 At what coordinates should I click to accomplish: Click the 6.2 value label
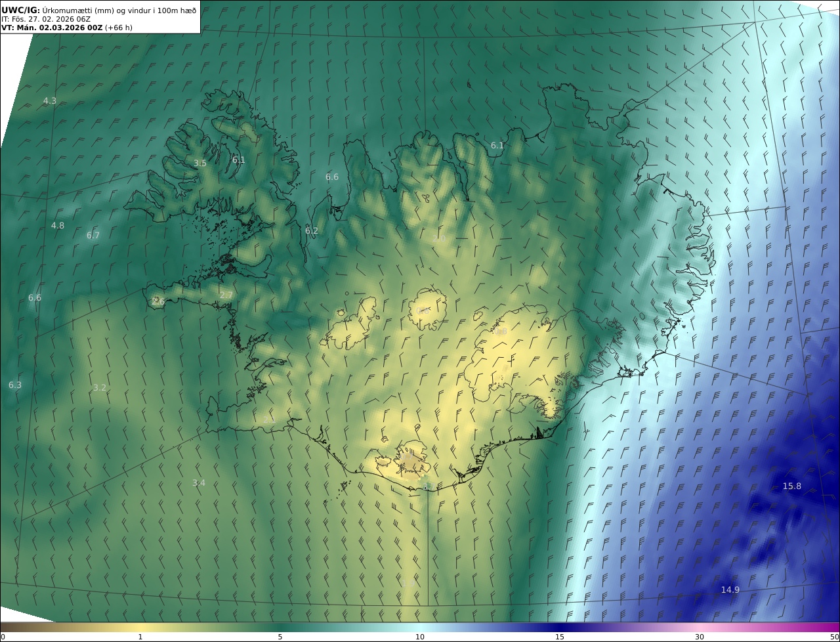[312, 231]
